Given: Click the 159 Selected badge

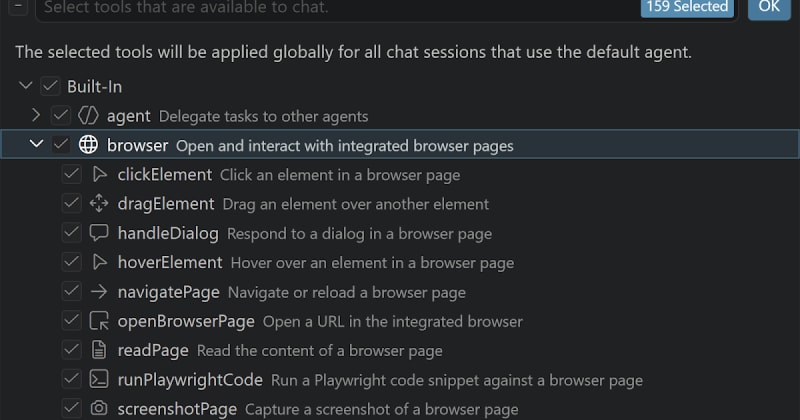Looking at the screenshot, I should coord(686,7).
